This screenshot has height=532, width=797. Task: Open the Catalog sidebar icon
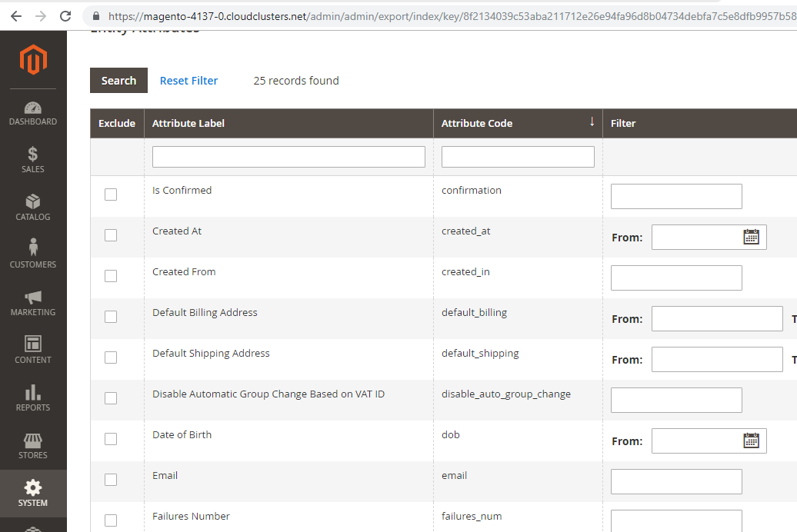33,202
